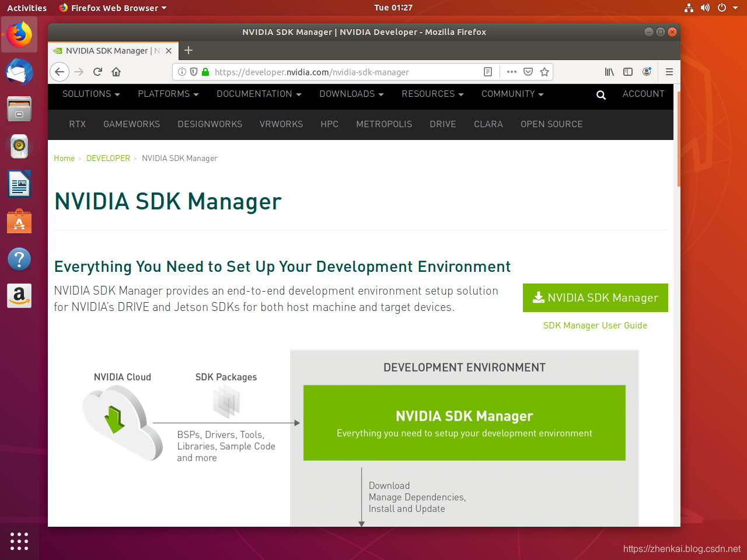The width and height of the screenshot is (747, 560).
Task: Open page actions three-dot menu
Action: click(512, 72)
